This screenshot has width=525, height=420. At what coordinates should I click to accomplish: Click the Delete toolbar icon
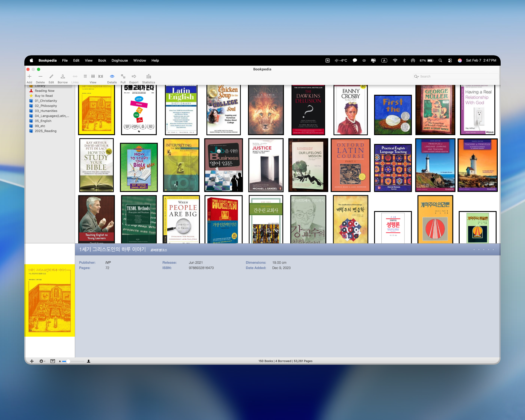point(40,77)
